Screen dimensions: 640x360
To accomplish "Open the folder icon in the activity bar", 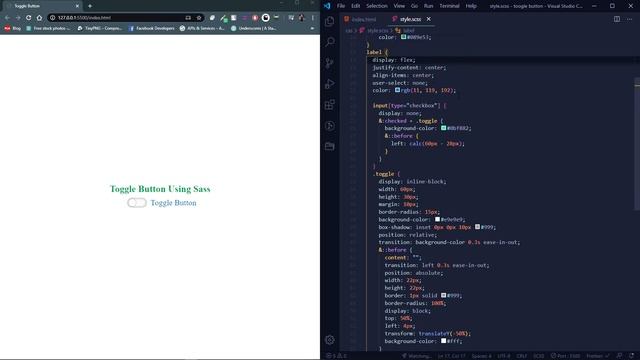I will pos(330,146).
